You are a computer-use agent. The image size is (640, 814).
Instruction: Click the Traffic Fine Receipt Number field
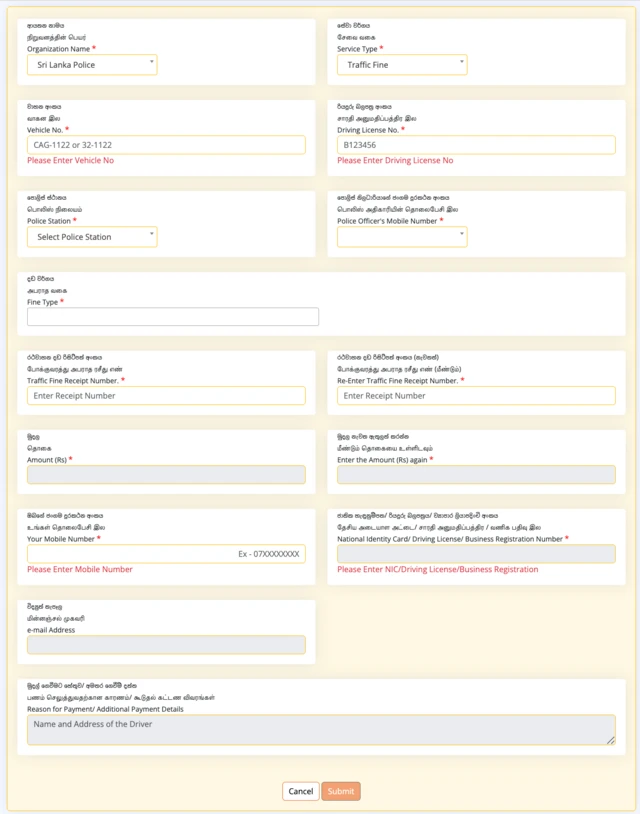(166, 396)
